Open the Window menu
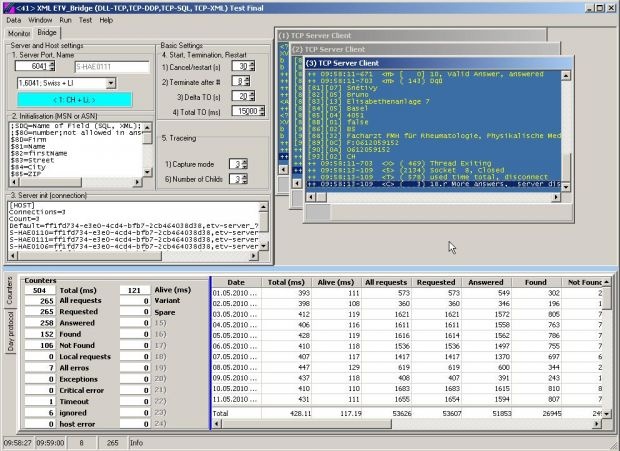This screenshot has height=451, width=620. [41, 20]
